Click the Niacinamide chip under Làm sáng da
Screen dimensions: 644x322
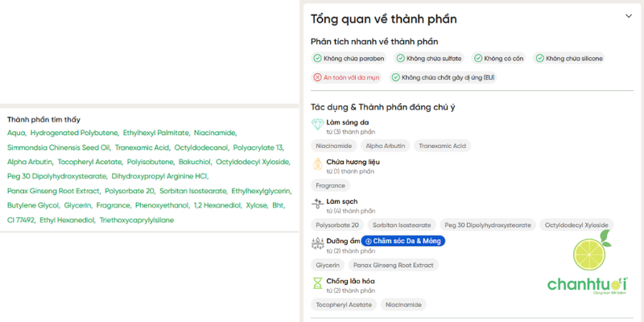[x=334, y=146]
